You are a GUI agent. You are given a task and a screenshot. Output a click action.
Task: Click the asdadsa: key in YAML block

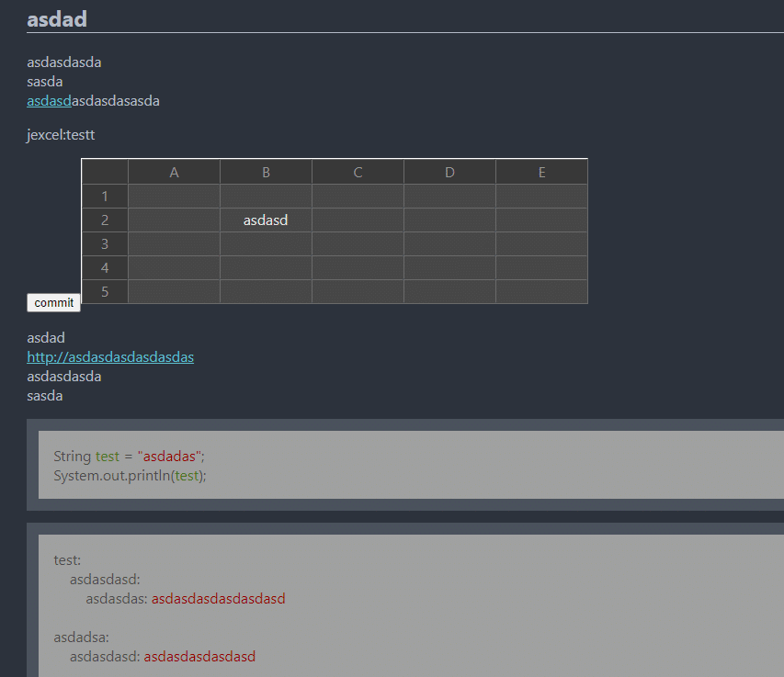click(x=81, y=638)
